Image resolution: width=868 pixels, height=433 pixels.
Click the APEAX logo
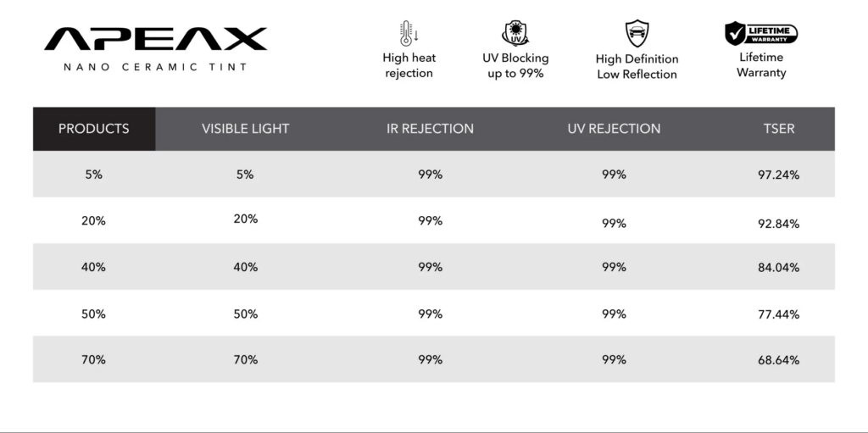tap(156, 39)
